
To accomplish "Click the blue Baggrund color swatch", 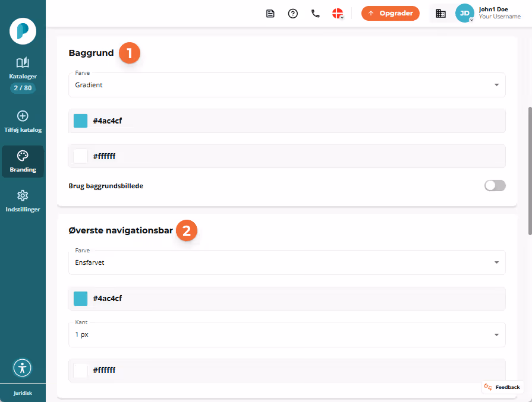I will (x=80, y=121).
